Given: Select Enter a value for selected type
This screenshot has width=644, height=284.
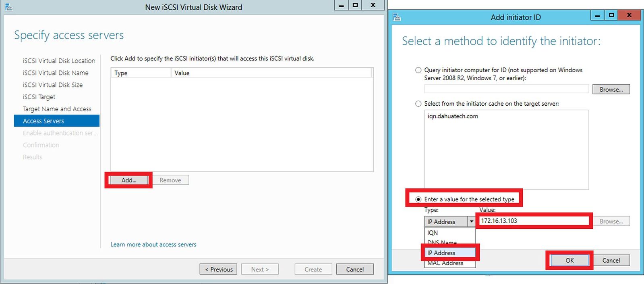Looking at the screenshot, I should coord(418,199).
